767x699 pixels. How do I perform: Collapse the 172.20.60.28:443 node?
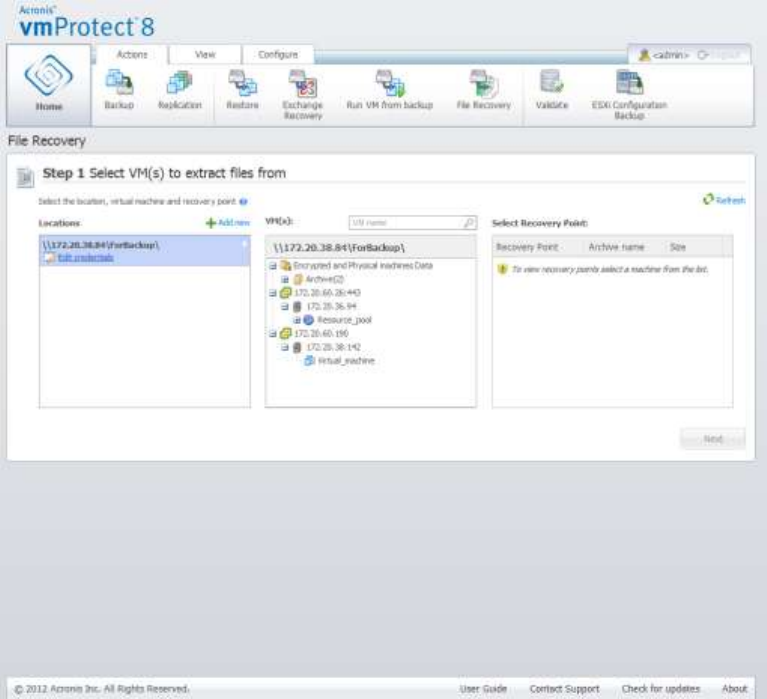coord(273,293)
